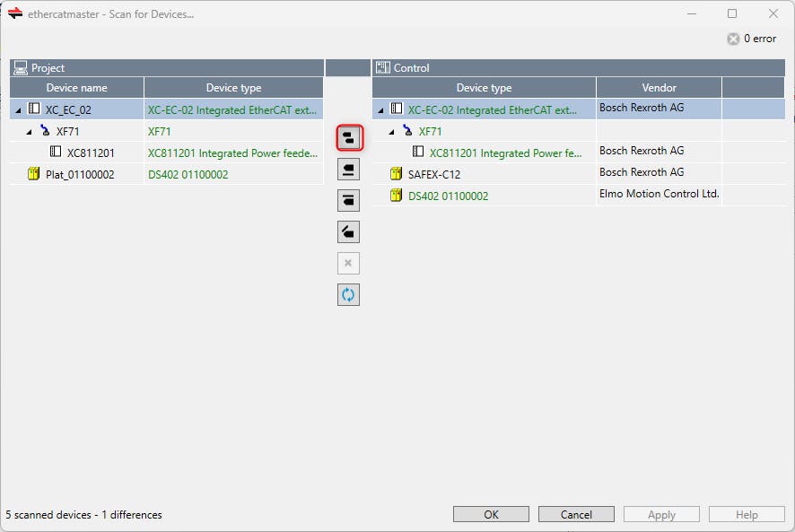Viewport: 795px width, 532px height.
Task: Click the third copy button with top bar
Action: click(348, 200)
